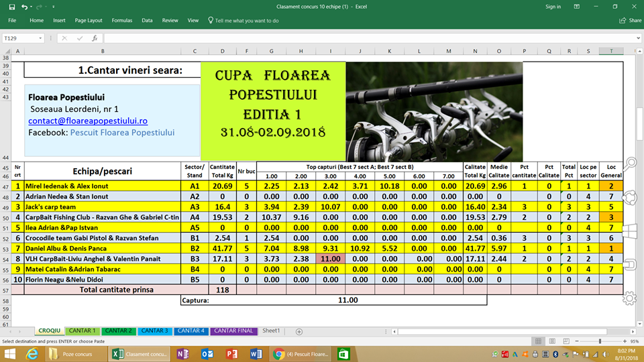The width and height of the screenshot is (644, 362).
Task: Switch to CANTAR 3 sheet tab
Action: 154,330
